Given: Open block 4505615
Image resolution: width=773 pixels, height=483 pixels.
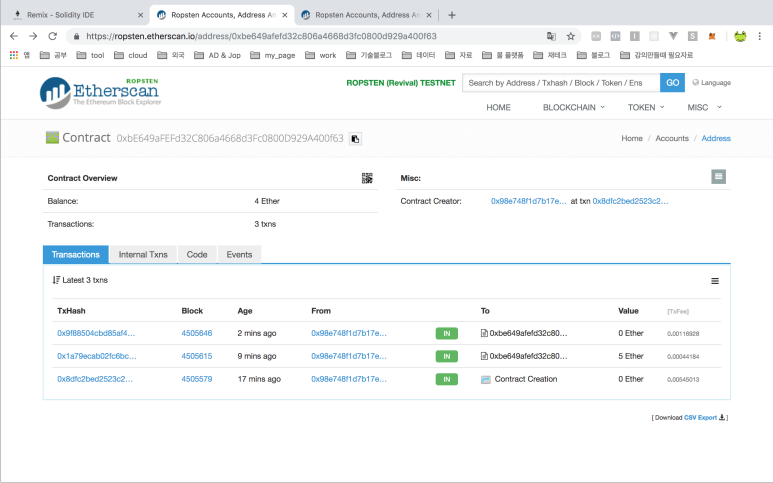Looking at the screenshot, I should [197, 356].
